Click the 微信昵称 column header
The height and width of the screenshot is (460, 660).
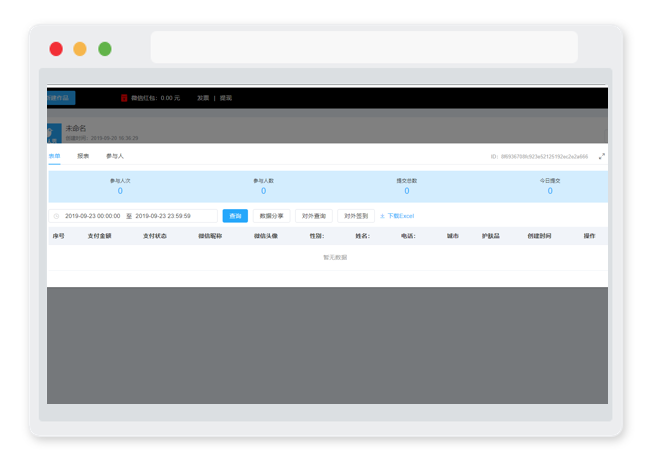coord(210,236)
